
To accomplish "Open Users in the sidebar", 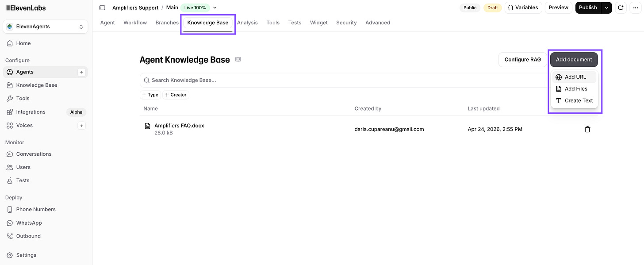I will [x=46, y=167].
